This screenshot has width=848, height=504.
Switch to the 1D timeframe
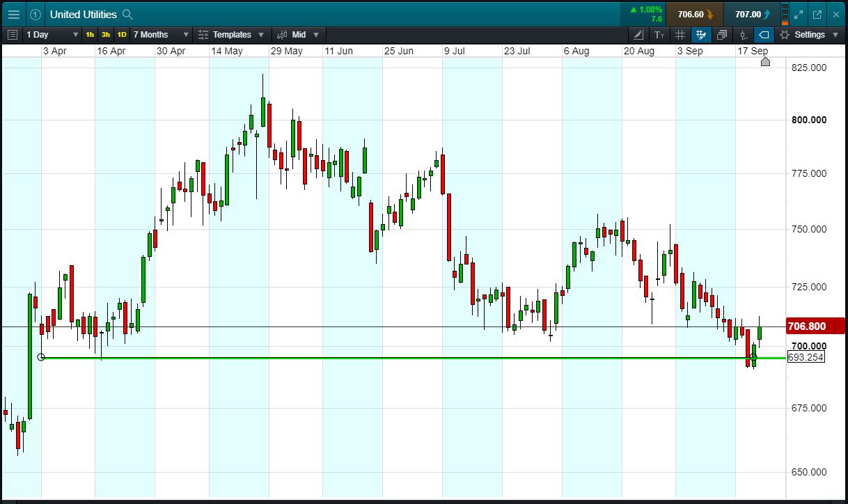(121, 35)
